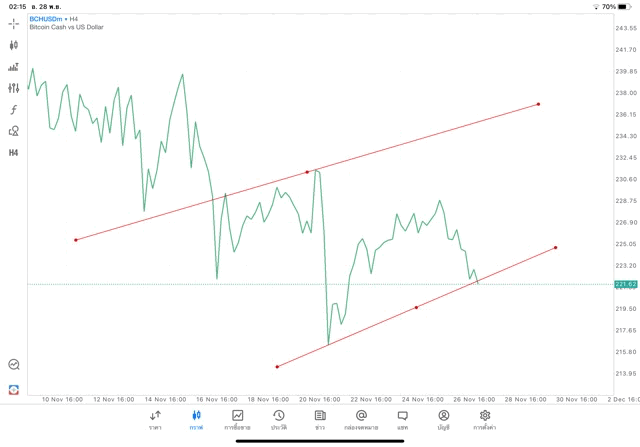Open the การตั้งค่า (Settings) gear tab
This screenshot has height=447, width=640.
click(485, 419)
